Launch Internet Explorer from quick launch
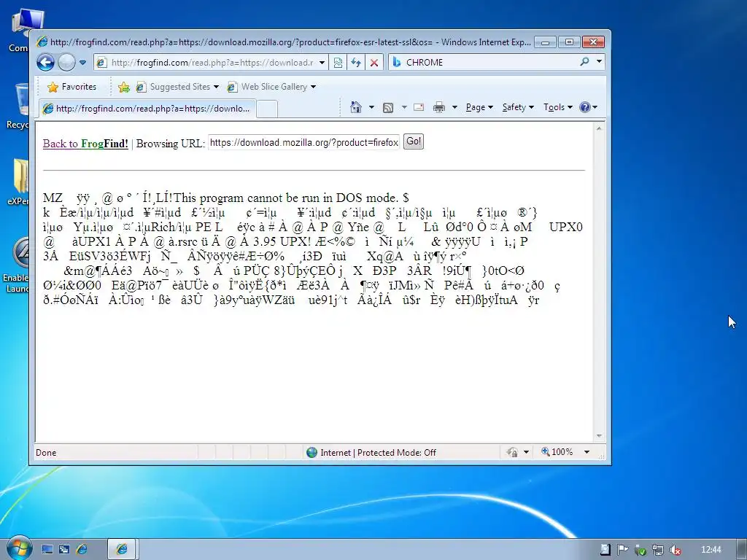Viewport: 747px width, 560px height. (x=82, y=550)
